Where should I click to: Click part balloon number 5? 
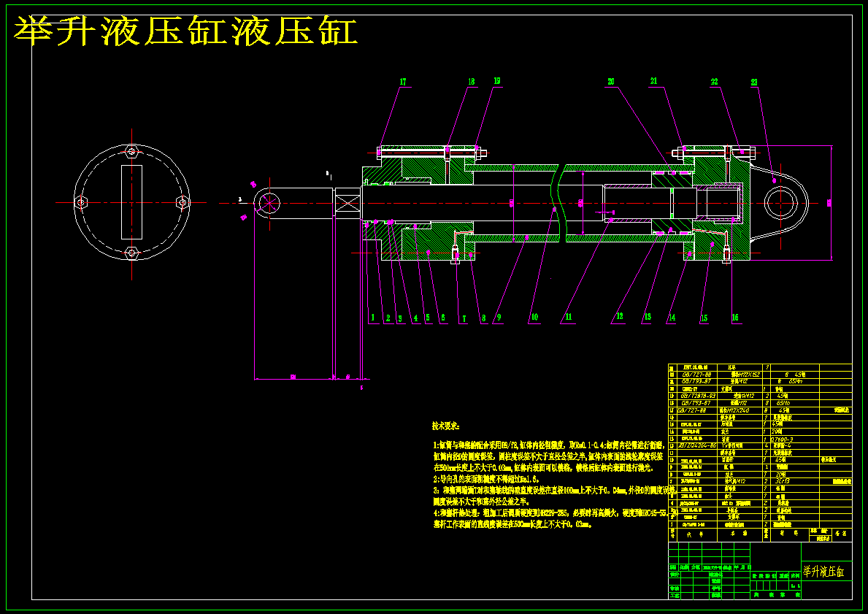(427, 318)
